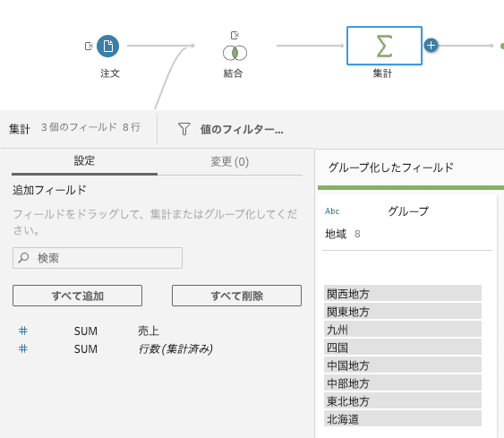Click the number type icon for 行数(集計済み)

coord(22,348)
